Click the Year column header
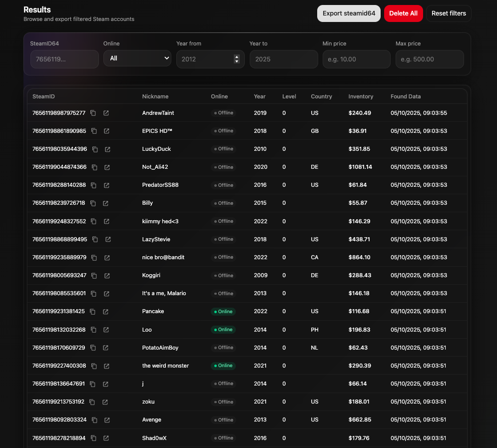This screenshot has height=448, width=497. pos(260,96)
